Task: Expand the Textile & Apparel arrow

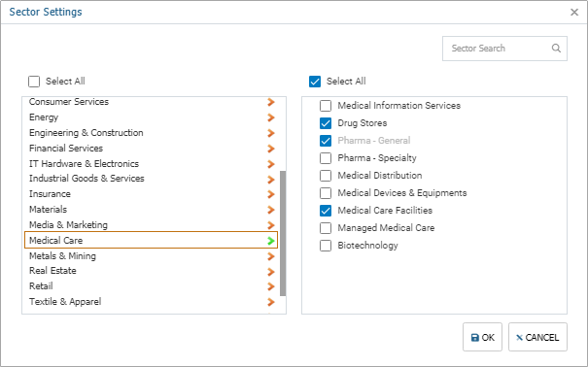Action: (x=271, y=302)
